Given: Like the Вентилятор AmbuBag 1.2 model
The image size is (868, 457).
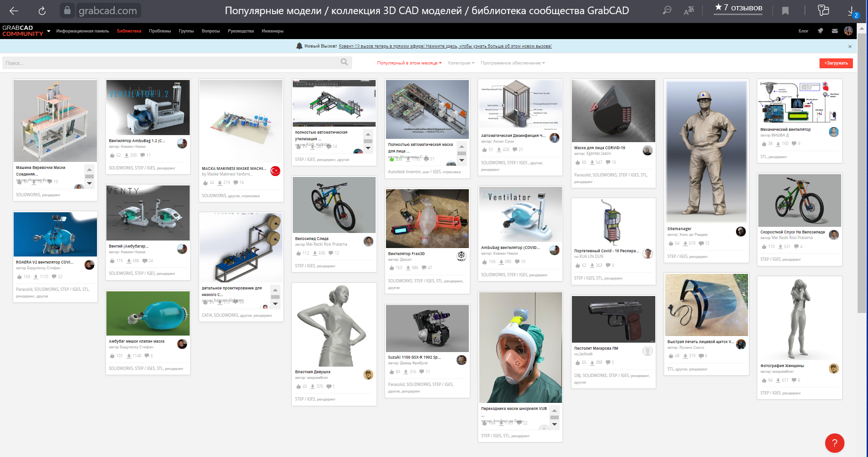Looking at the screenshot, I should pyautogui.click(x=112, y=155).
